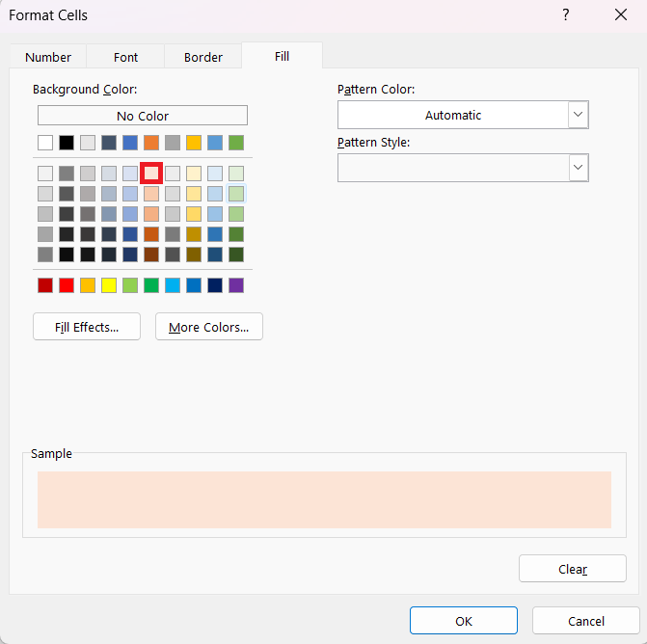Click the No Color button
The width and height of the screenshot is (647, 644).
pos(143,116)
